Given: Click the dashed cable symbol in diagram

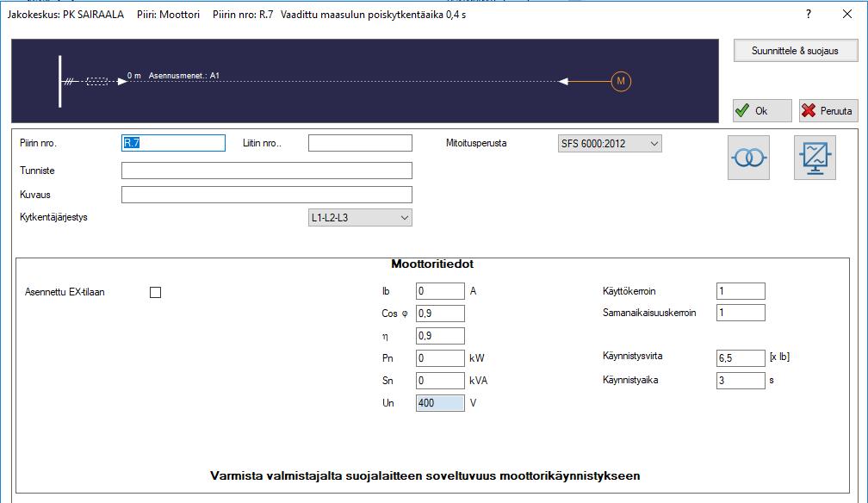Looking at the screenshot, I should tap(96, 82).
